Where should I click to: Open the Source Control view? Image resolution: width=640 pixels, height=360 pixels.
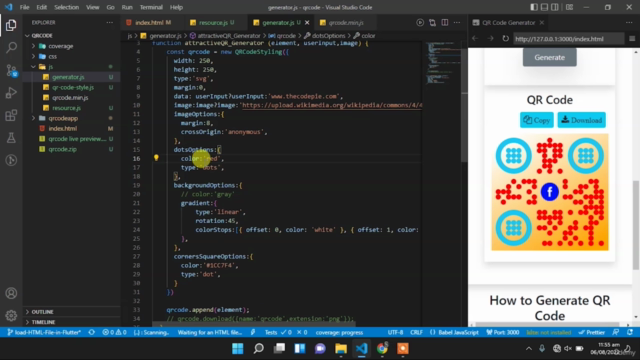coord(11,70)
